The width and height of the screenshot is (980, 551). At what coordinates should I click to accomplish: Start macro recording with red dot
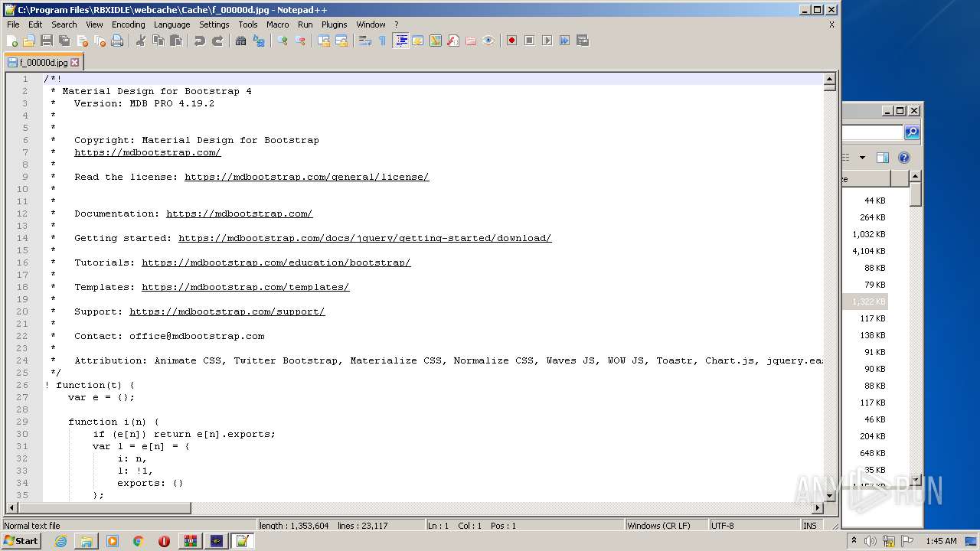(x=511, y=41)
